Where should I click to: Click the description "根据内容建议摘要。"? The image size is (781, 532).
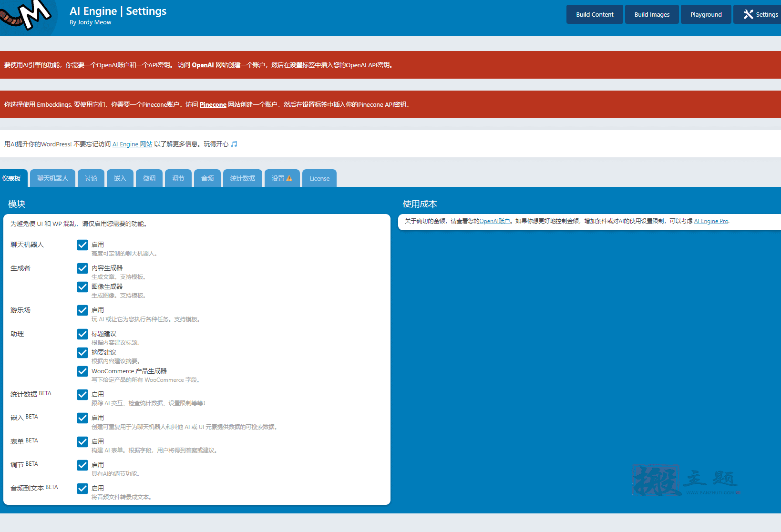point(116,361)
